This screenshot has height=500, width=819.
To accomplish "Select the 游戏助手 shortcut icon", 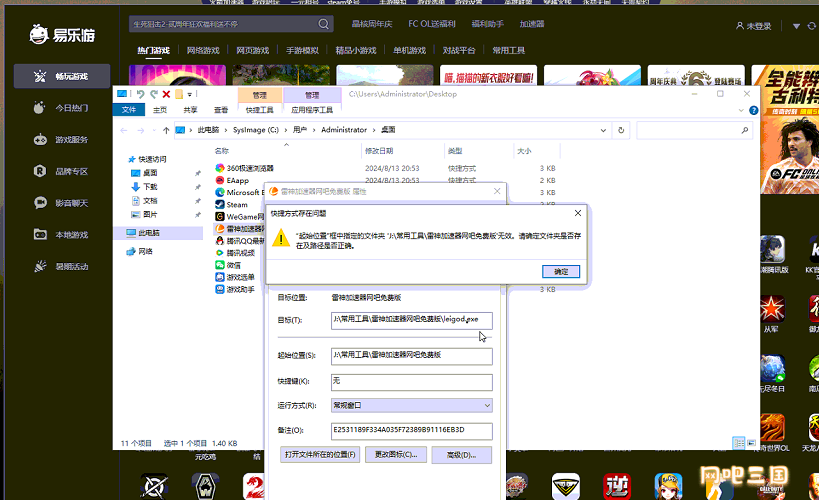I will pyautogui.click(x=220, y=289).
